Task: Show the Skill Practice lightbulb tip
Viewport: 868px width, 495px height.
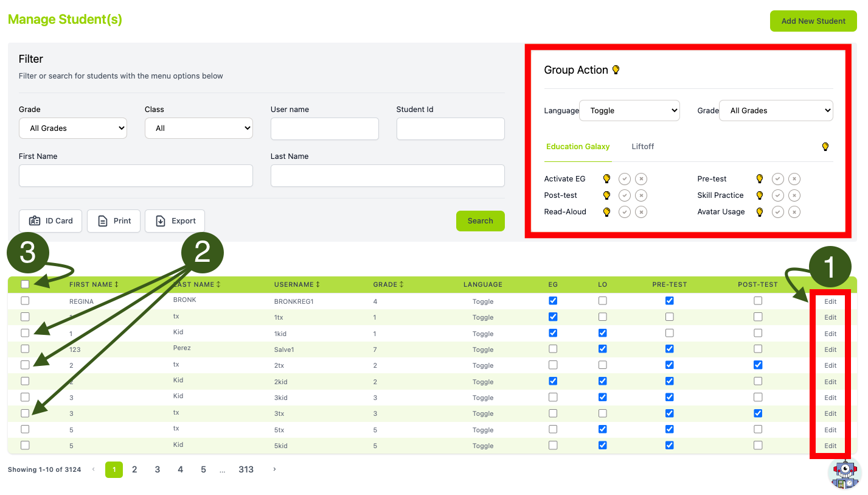Action: coord(760,195)
